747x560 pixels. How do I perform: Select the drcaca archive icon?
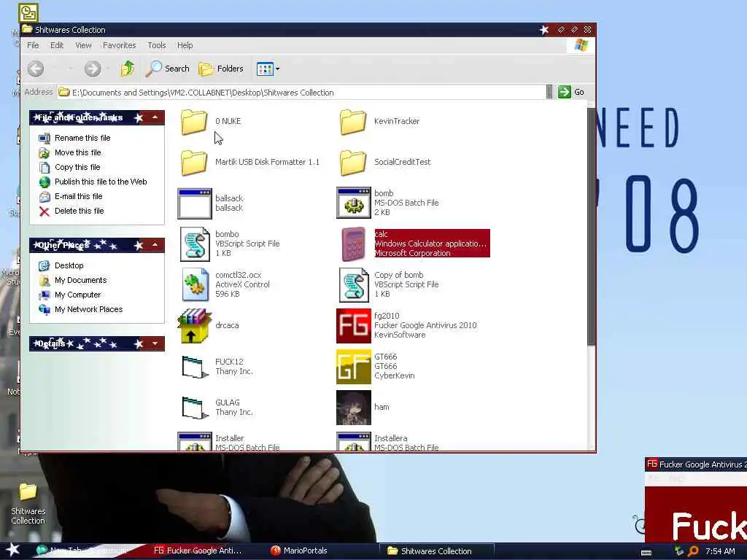(x=194, y=325)
